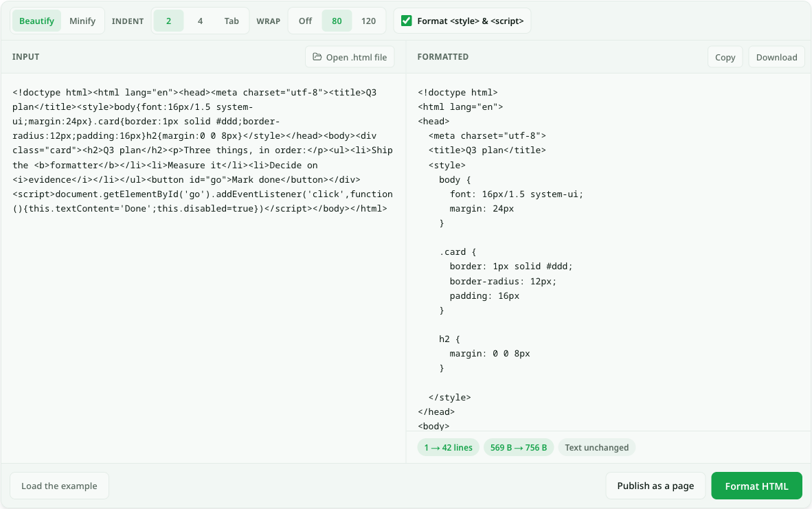The height and width of the screenshot is (509, 812).
Task: Set wrap width to 120
Action: point(368,21)
